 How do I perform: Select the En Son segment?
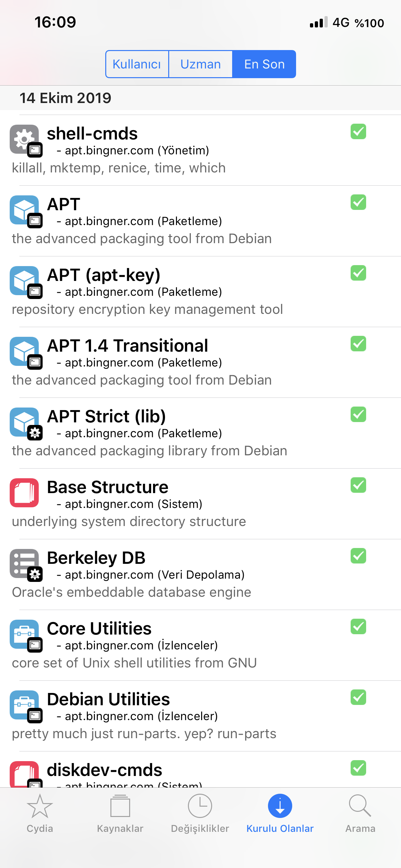pos(264,64)
